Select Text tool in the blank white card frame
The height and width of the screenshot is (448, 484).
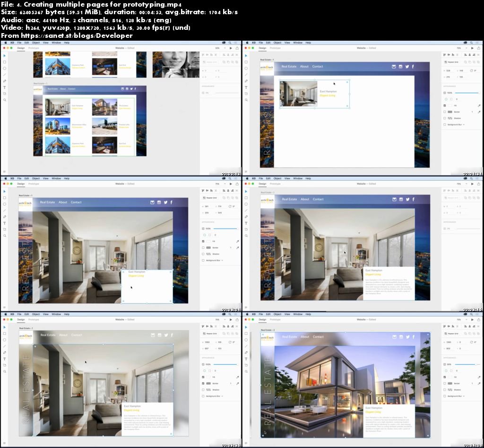(5, 223)
